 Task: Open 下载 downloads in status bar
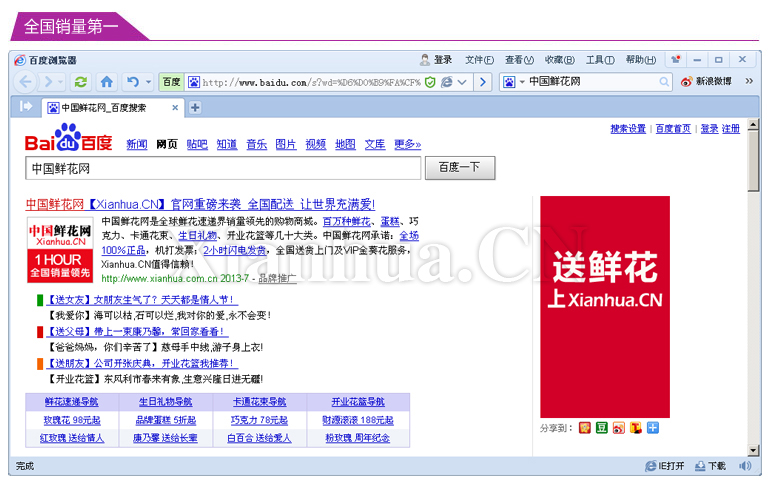[x=710, y=466]
